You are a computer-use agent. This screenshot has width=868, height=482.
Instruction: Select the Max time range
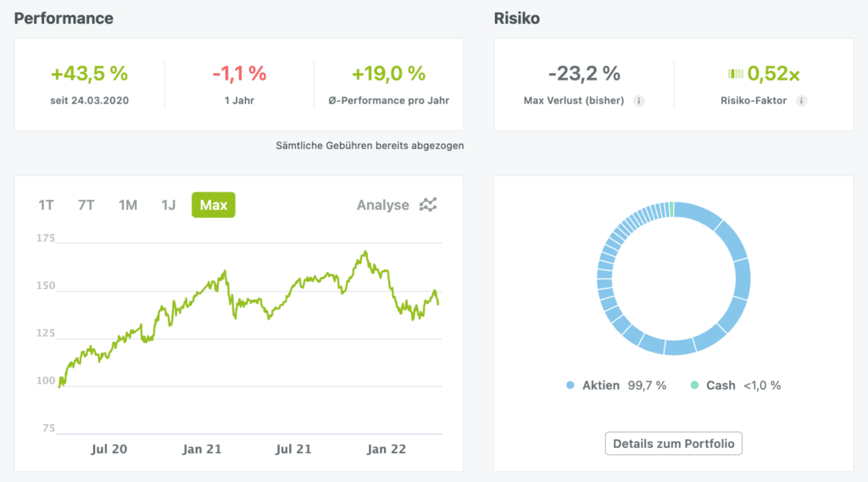click(x=214, y=205)
